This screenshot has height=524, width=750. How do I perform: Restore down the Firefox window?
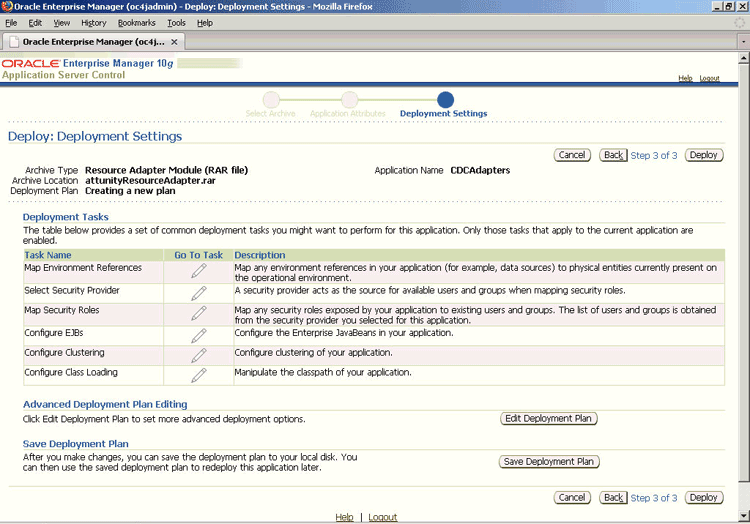728,7
